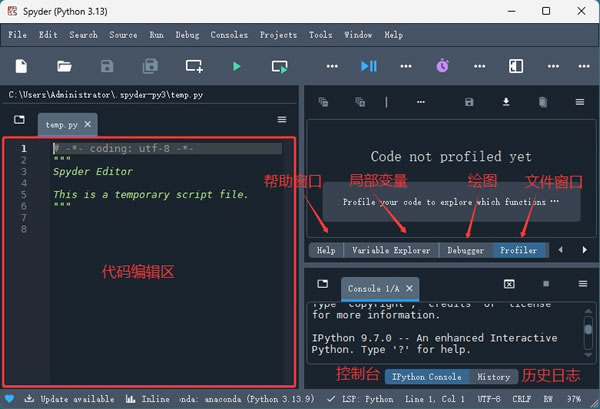Expand more run options ellipsis after run cell

[x=332, y=66]
